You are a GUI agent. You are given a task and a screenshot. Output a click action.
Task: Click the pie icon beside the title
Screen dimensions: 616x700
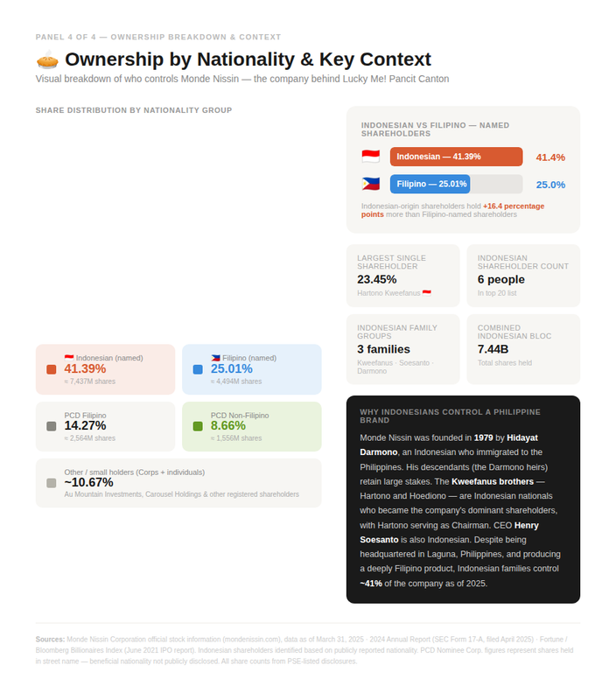(47, 59)
